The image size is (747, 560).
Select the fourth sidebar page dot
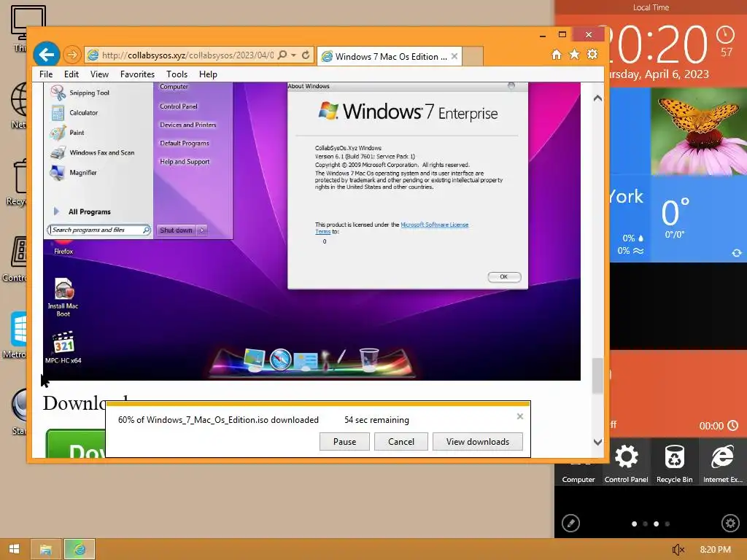tap(667, 524)
